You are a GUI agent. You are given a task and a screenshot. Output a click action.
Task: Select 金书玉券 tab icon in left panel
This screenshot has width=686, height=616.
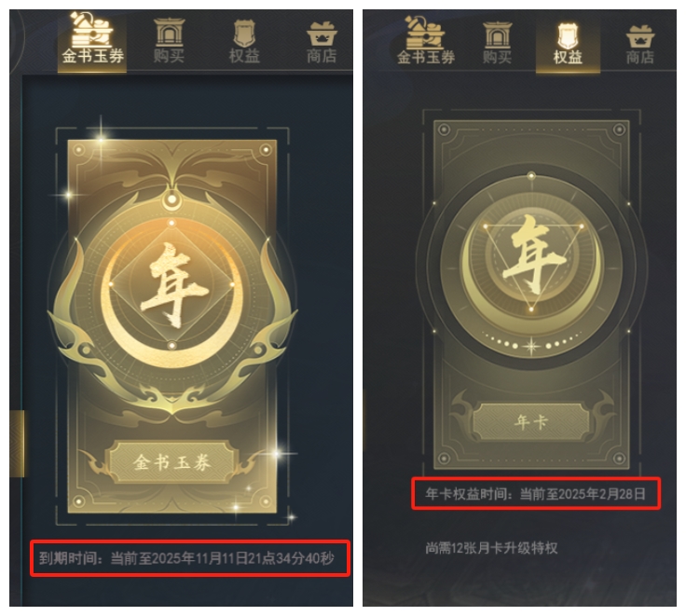[92, 30]
